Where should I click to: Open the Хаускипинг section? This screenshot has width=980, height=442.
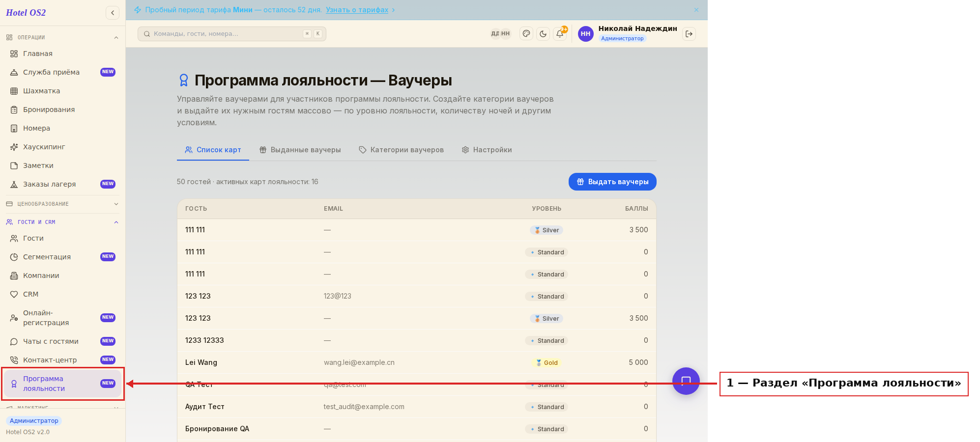62,147
